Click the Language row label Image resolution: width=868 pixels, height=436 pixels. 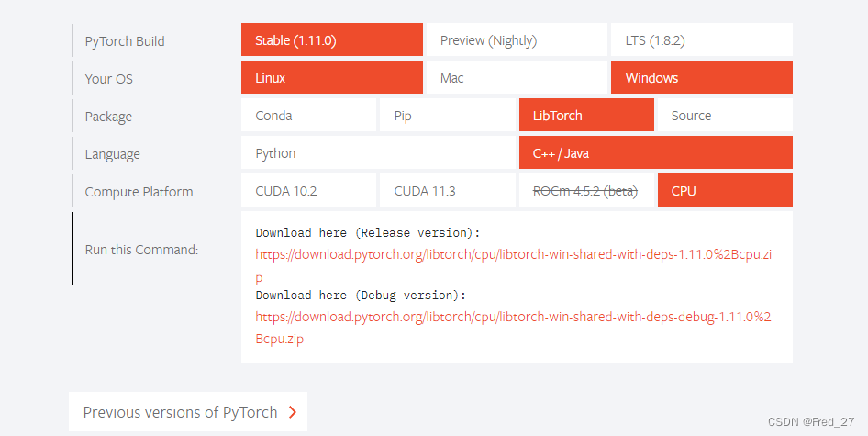[112, 154]
